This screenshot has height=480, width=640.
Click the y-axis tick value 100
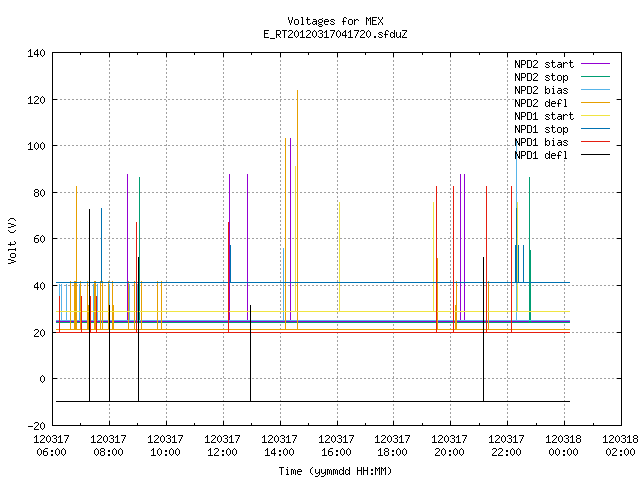[x=36, y=146]
